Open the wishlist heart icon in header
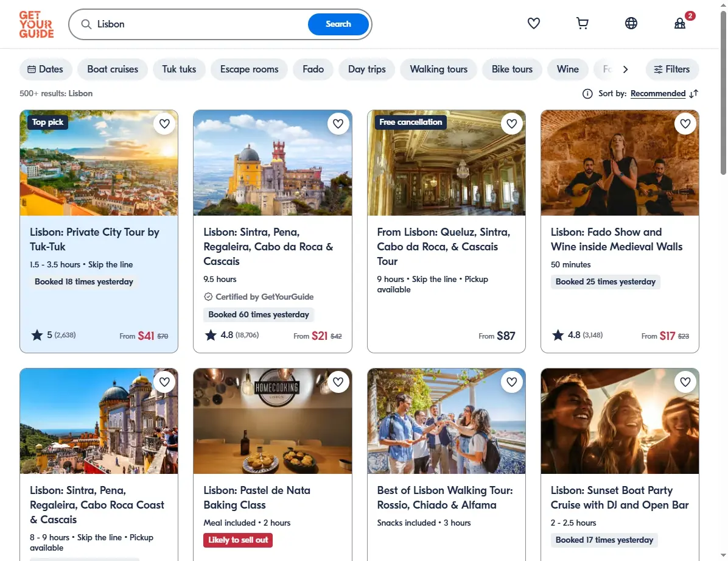 pos(533,23)
